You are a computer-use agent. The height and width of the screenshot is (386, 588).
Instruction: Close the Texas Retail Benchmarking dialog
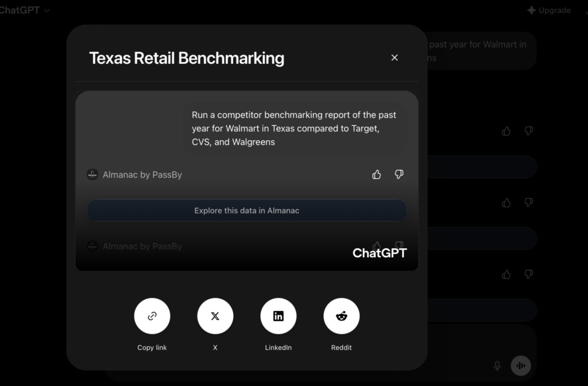394,58
